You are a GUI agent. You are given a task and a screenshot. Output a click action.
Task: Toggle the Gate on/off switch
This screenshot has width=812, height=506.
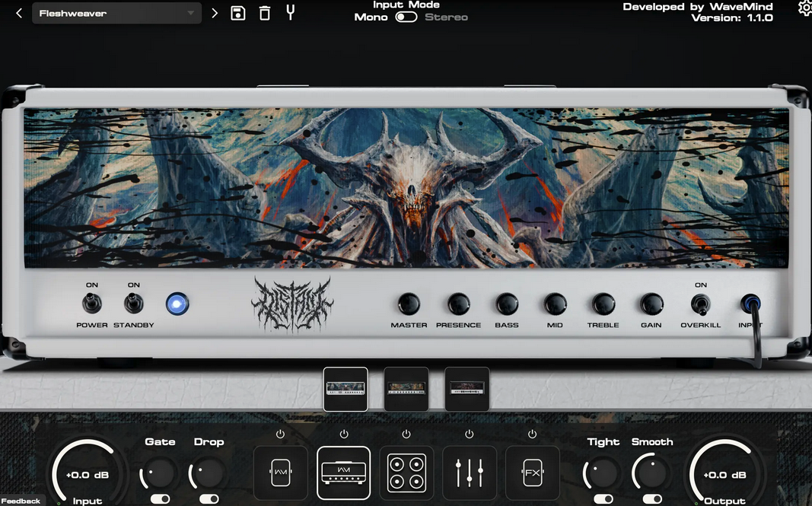160,499
